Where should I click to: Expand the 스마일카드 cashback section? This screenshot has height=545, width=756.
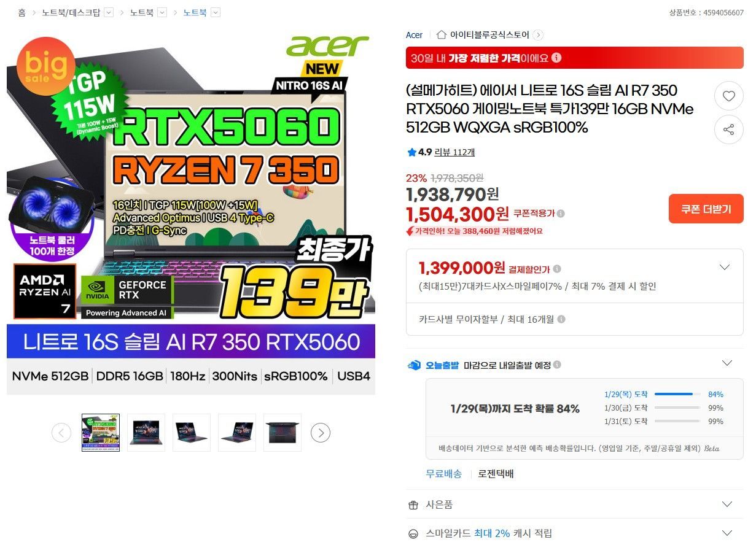[x=727, y=533]
